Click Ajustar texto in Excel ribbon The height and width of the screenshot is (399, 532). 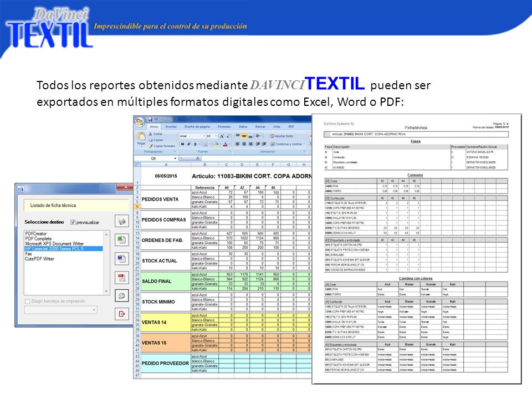click(x=282, y=136)
